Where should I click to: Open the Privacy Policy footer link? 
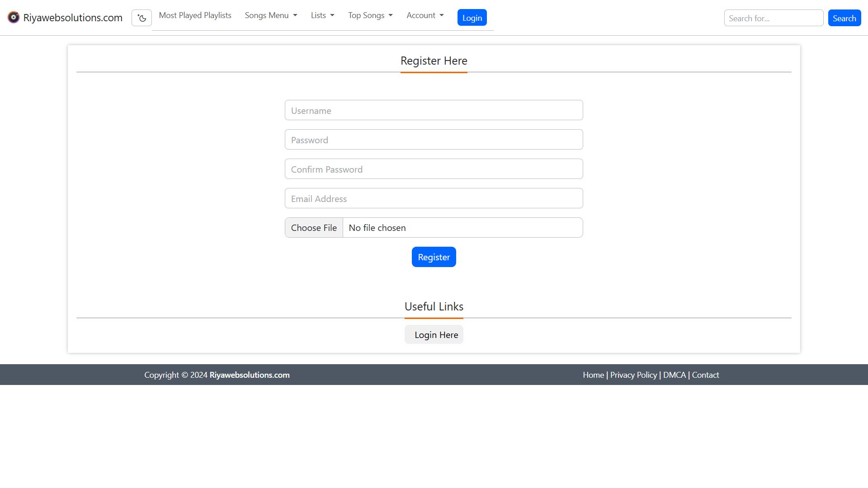(x=633, y=375)
